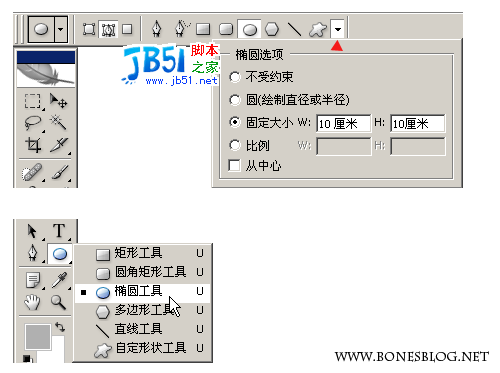
Task: Click the Ellipse shape tool in toolbox
Action: click(x=60, y=254)
